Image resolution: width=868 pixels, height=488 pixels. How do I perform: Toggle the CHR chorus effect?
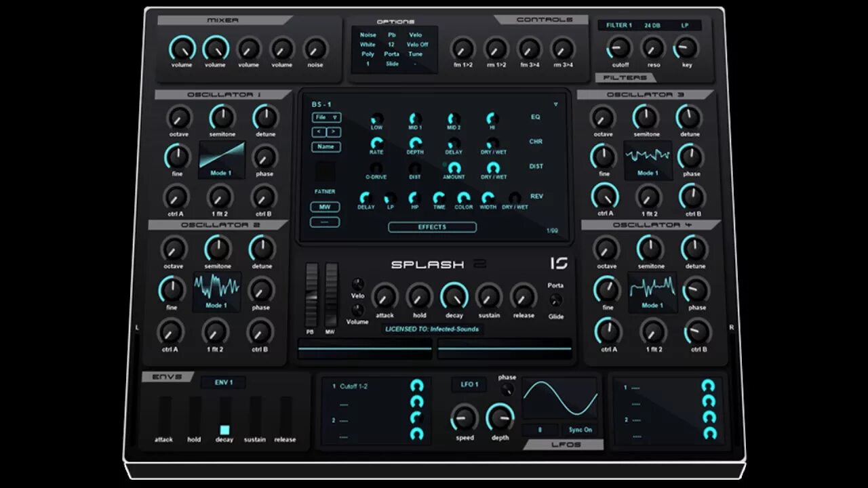click(536, 142)
